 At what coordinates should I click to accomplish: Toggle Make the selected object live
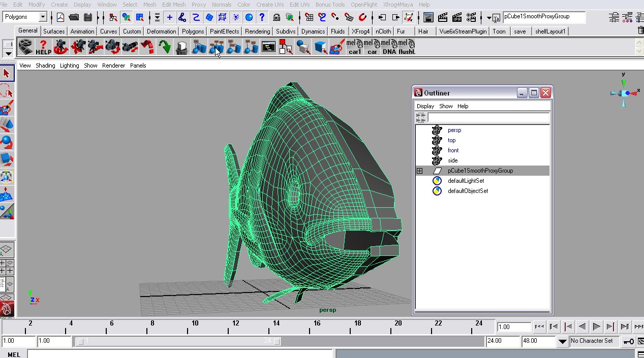(x=362, y=17)
